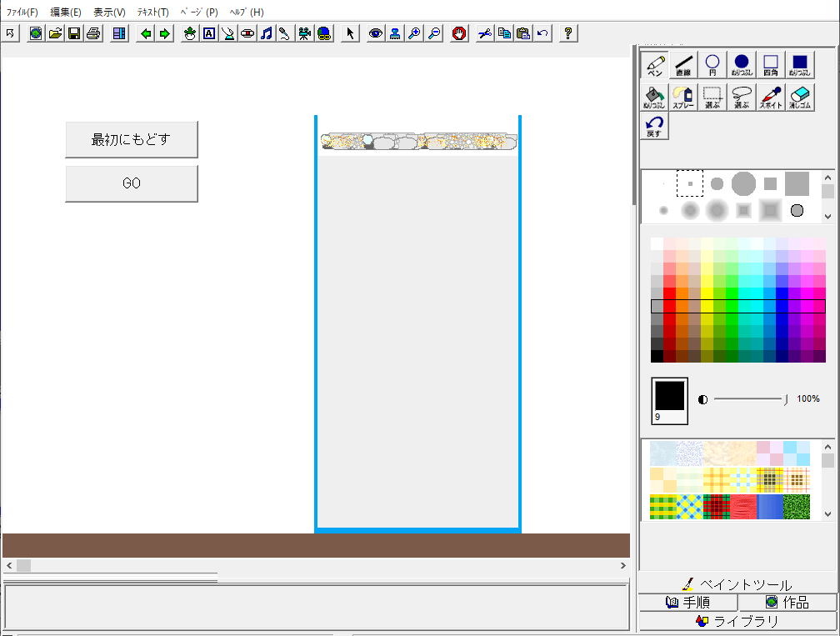This screenshot has width=840, height=636.
Task: Select the large square brush shape
Action: click(797, 183)
